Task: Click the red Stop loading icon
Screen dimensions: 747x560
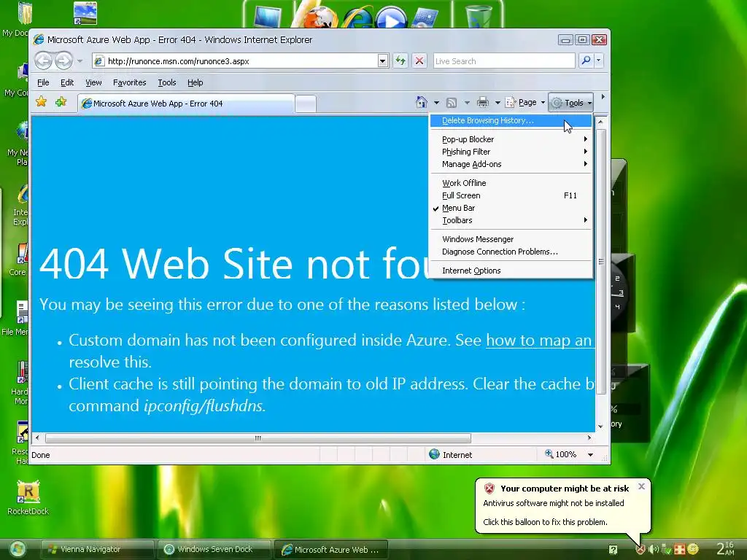Action: [x=419, y=61]
